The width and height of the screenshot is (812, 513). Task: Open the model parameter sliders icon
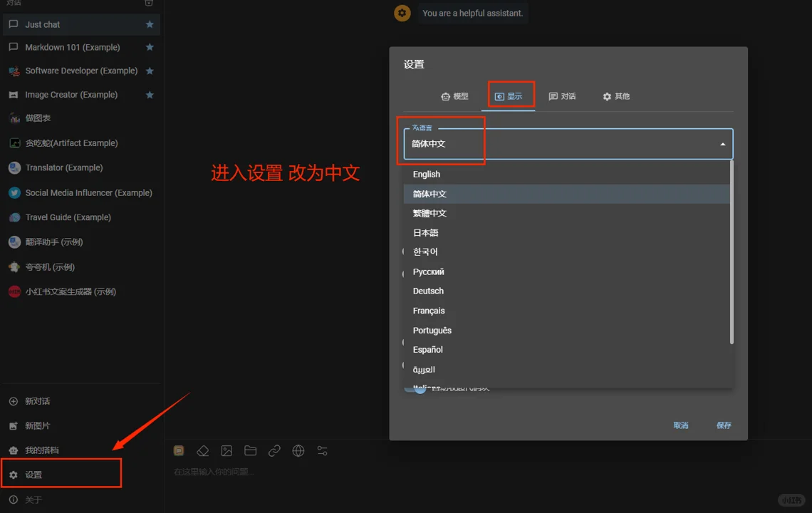click(322, 450)
